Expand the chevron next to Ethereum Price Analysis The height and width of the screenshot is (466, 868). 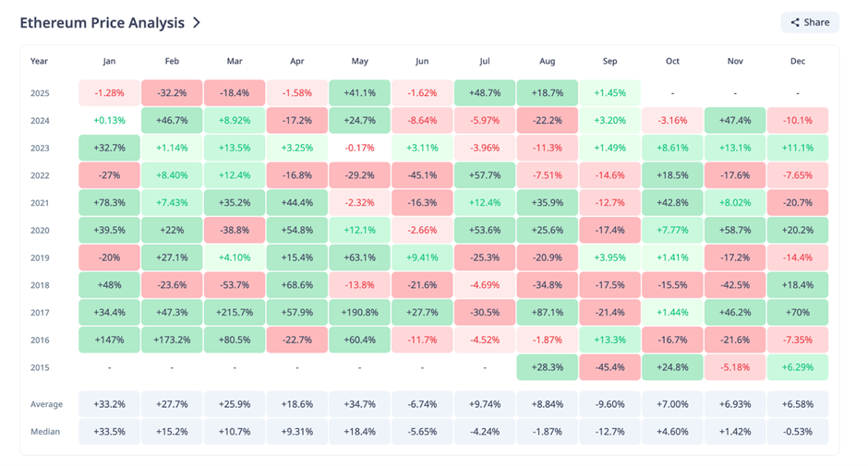tap(197, 22)
